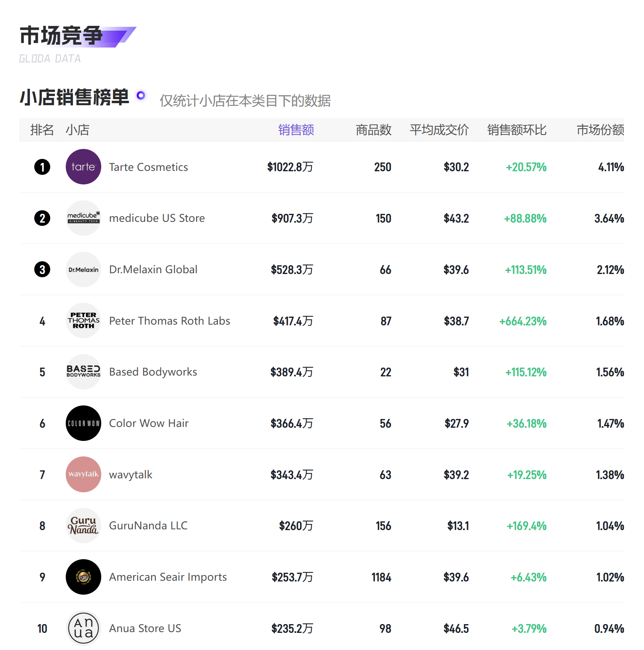Click the medicube US Store logo
644x650 pixels.
pos(83,218)
